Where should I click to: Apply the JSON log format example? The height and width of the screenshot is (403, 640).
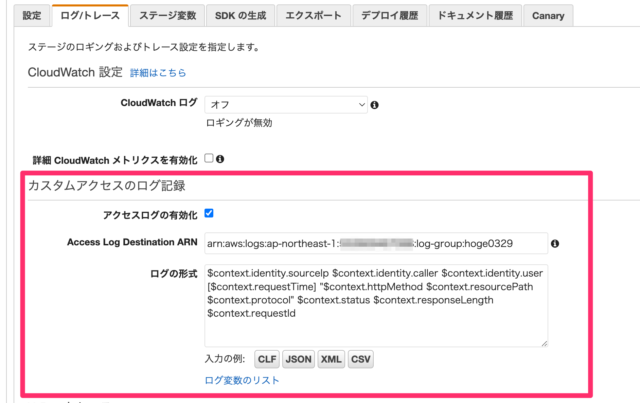298,359
